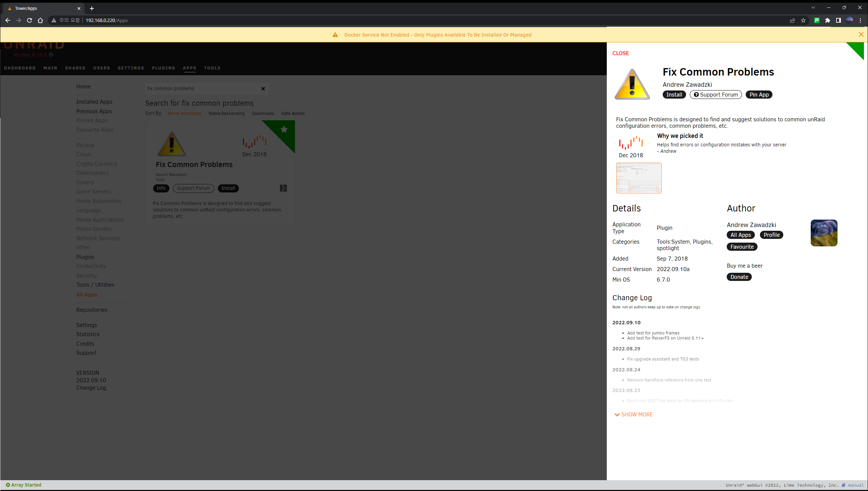868x491 pixels.
Task: Click the Unraid version info icon
Action: 51,55
